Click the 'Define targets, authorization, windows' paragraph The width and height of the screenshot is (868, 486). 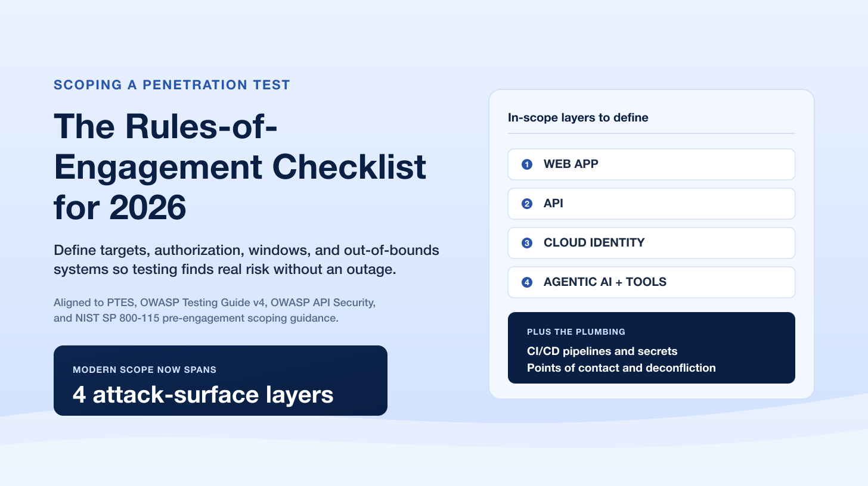tap(246, 260)
